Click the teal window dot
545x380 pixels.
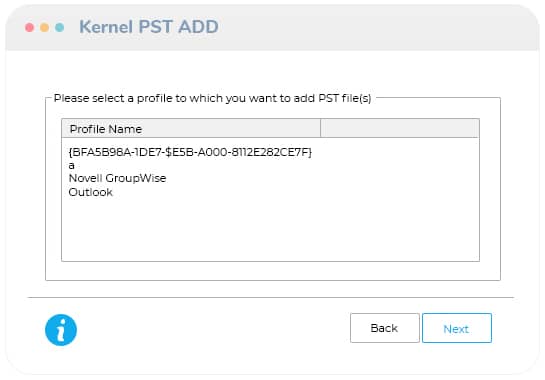point(59,27)
